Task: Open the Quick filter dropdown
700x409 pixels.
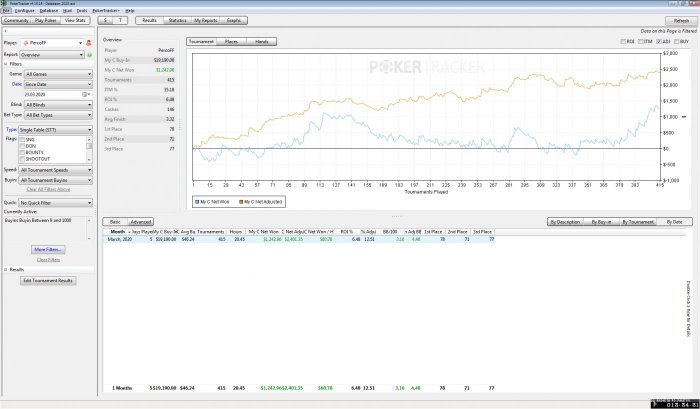Action: 55,203
